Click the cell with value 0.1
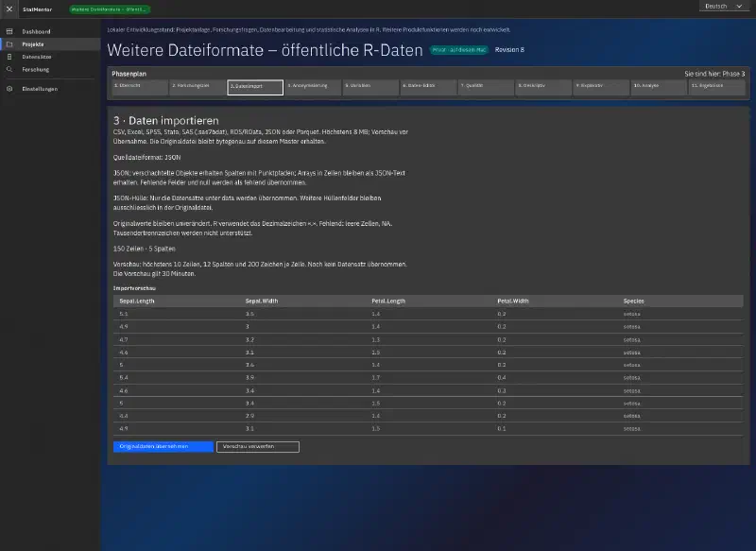This screenshot has height=551, width=756. pos(502,428)
